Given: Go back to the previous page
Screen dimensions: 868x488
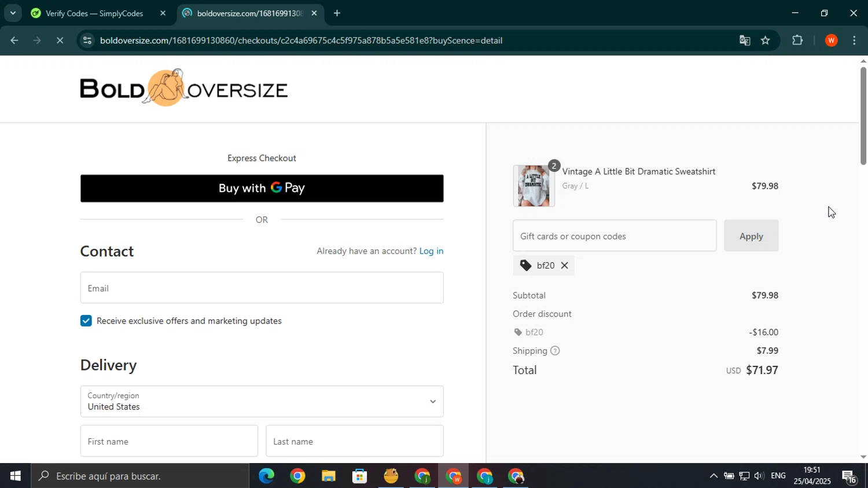Looking at the screenshot, I should click(x=14, y=41).
